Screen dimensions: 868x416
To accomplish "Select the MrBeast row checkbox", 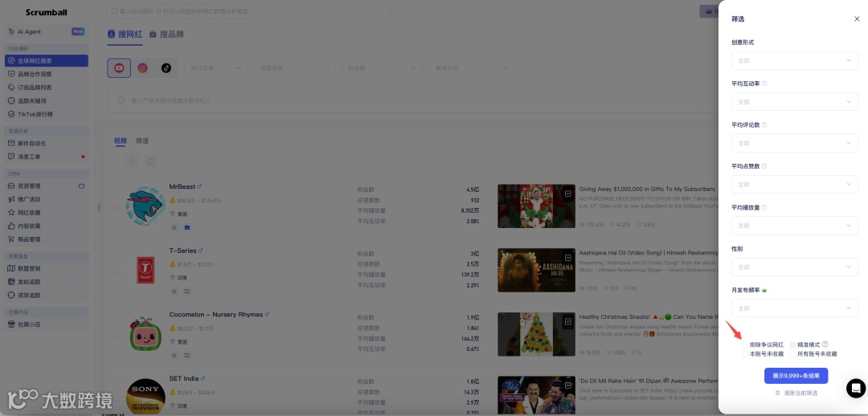I will tap(117, 207).
